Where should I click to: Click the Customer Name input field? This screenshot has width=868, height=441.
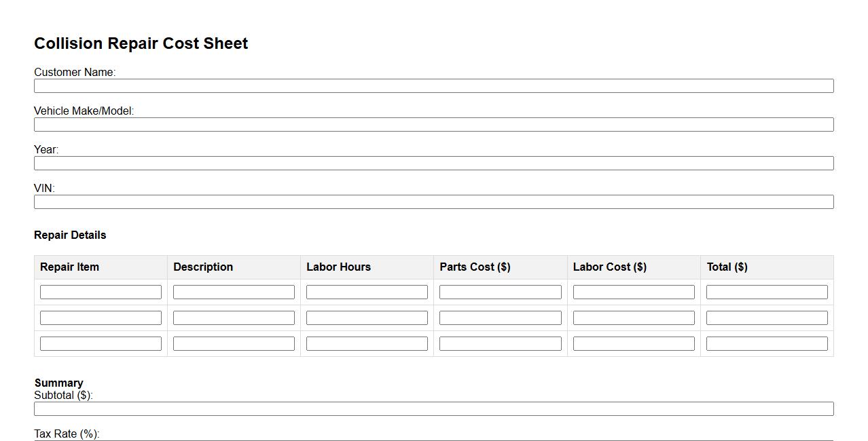(433, 85)
